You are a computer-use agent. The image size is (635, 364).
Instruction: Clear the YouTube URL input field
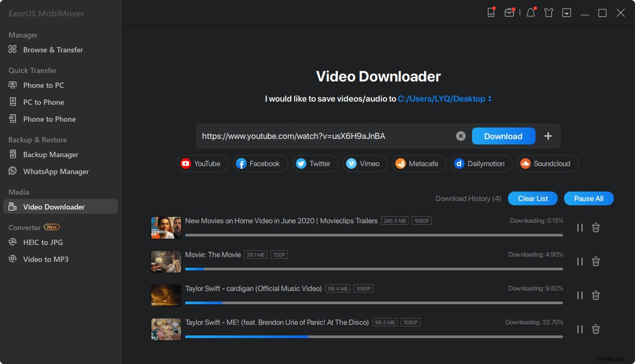(460, 136)
